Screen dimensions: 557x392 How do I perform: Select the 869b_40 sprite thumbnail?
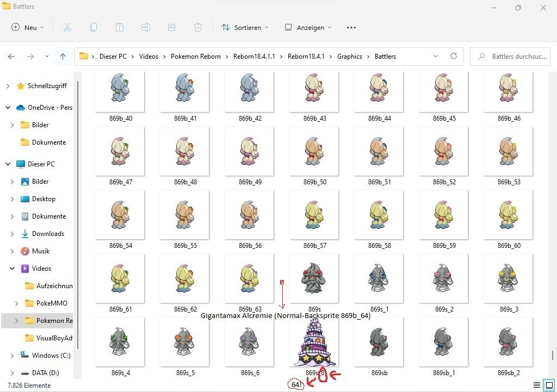[120, 91]
